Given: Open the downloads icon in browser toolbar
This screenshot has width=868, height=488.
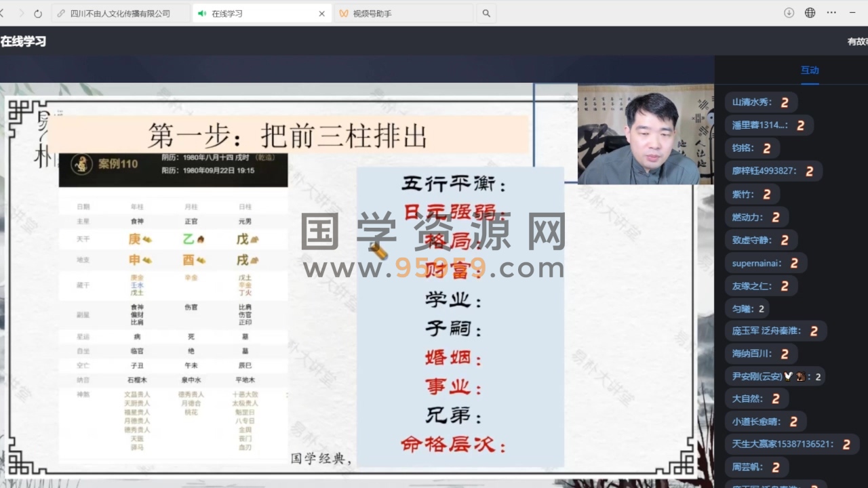Looking at the screenshot, I should (789, 13).
